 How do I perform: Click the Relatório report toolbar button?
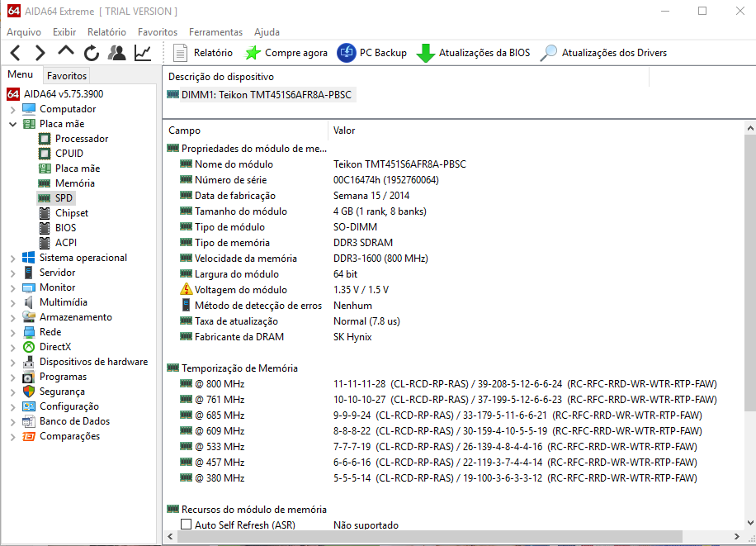[x=202, y=53]
